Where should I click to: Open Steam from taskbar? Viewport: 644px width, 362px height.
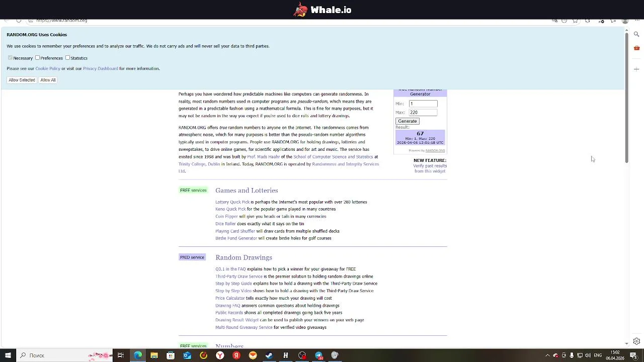269,355
